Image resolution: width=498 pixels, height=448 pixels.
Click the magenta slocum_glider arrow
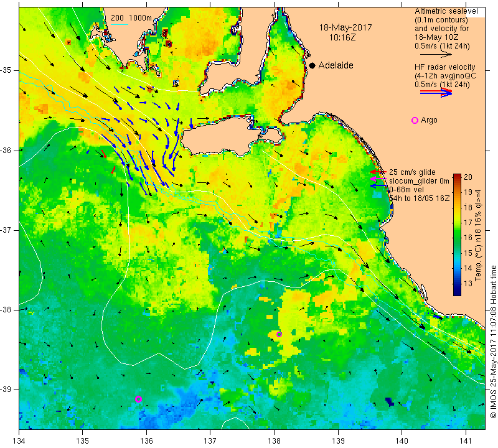378,179
